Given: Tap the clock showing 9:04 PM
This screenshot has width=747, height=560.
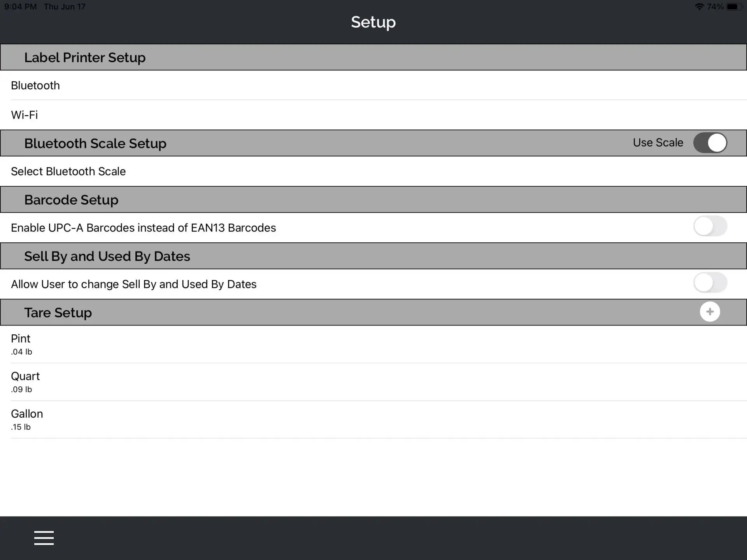Looking at the screenshot, I should 20,7.
